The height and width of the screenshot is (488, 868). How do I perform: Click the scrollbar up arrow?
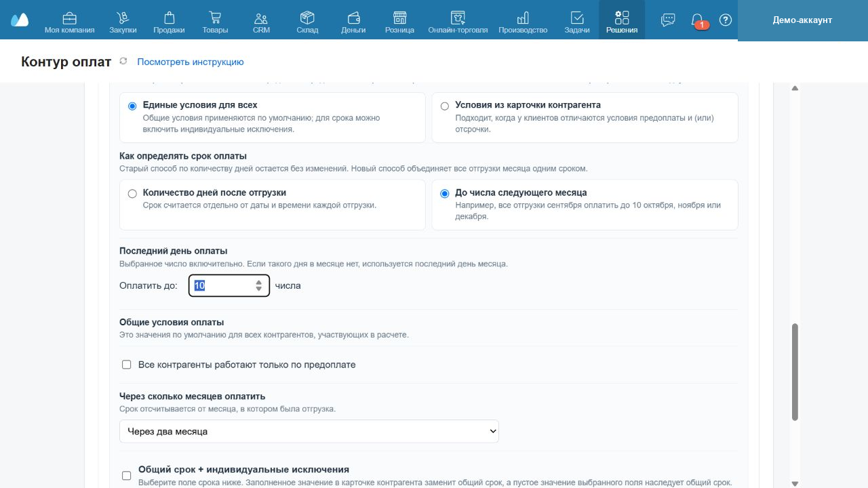click(795, 88)
